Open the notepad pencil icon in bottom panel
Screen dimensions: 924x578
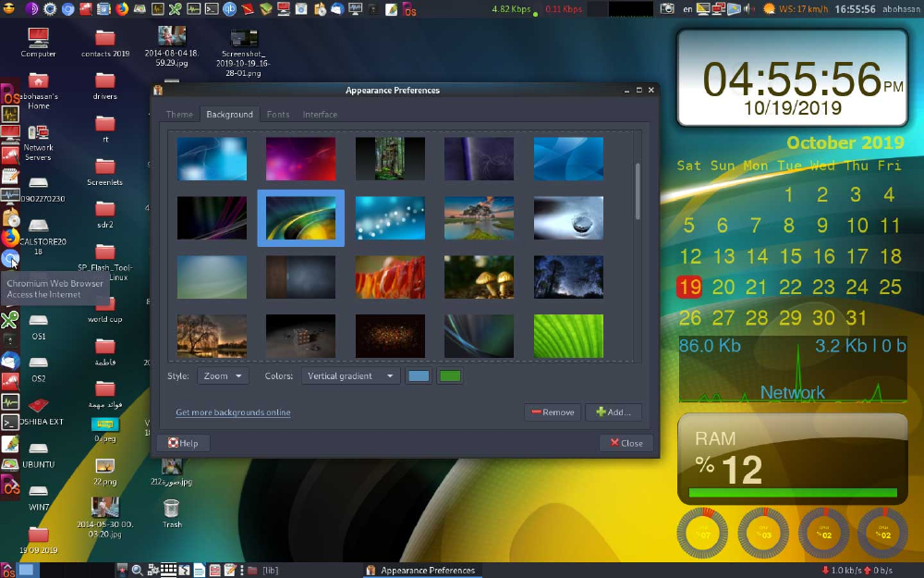230,570
